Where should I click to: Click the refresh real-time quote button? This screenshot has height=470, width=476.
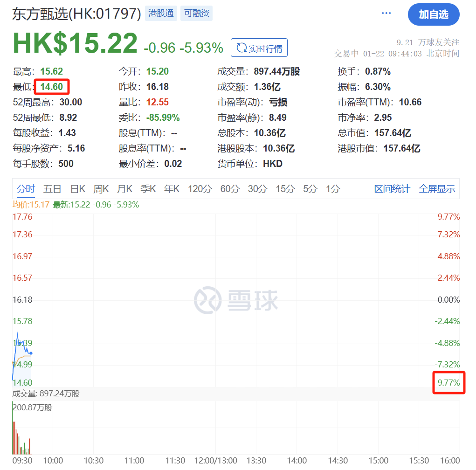click(259, 48)
